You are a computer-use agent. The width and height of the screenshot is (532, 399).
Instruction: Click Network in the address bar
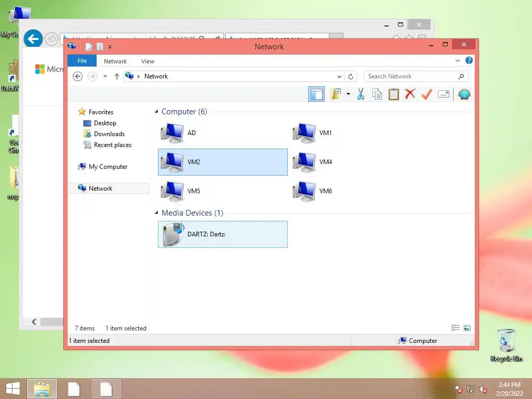156,76
